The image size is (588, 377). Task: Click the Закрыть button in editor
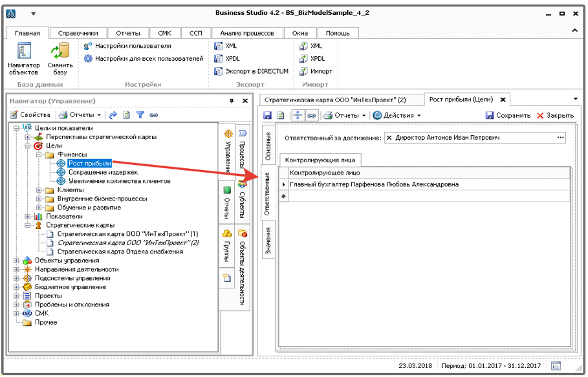point(554,115)
